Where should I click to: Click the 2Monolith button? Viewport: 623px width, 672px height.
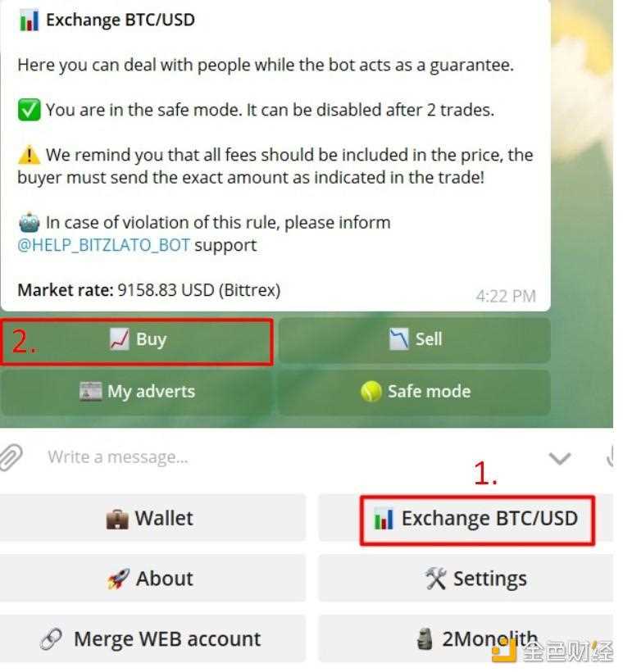click(x=466, y=638)
